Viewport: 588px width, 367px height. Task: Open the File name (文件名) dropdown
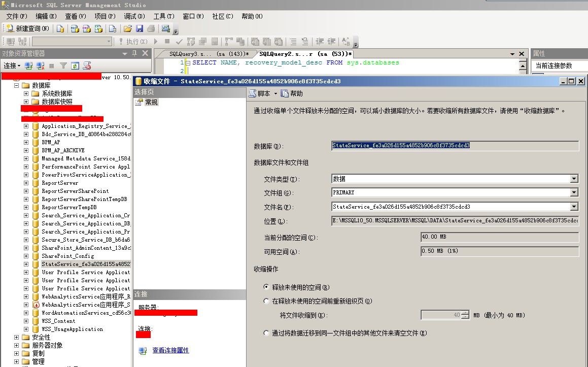coord(574,207)
